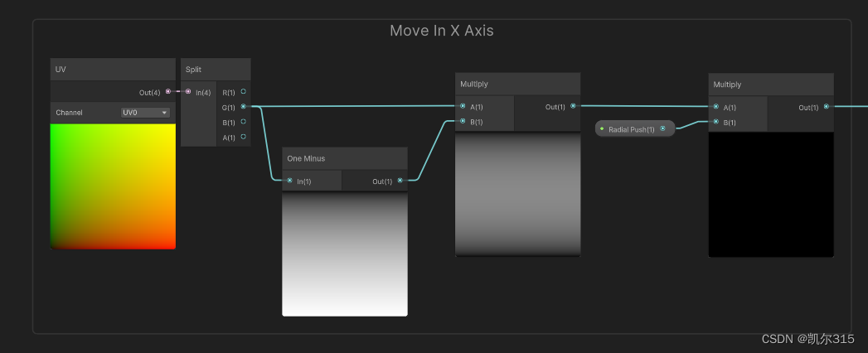The width and height of the screenshot is (868, 353).
Task: Click second Multiply node black preview
Action: click(771, 195)
